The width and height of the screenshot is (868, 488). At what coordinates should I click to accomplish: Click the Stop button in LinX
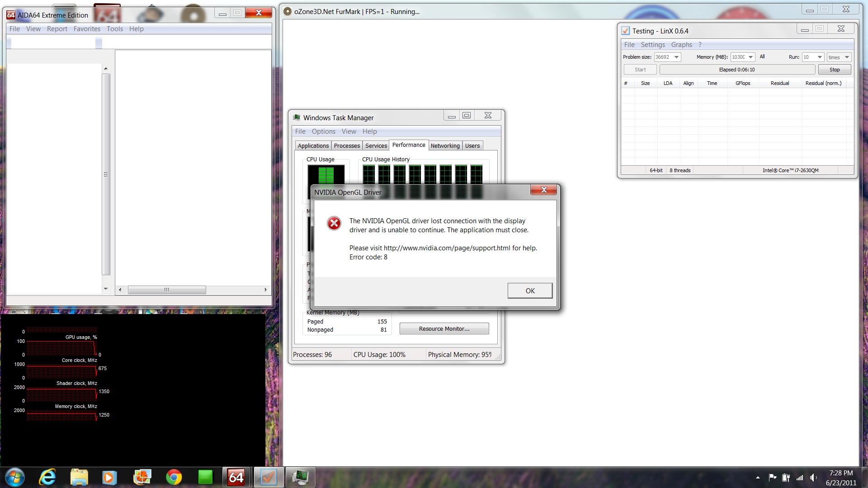835,70
